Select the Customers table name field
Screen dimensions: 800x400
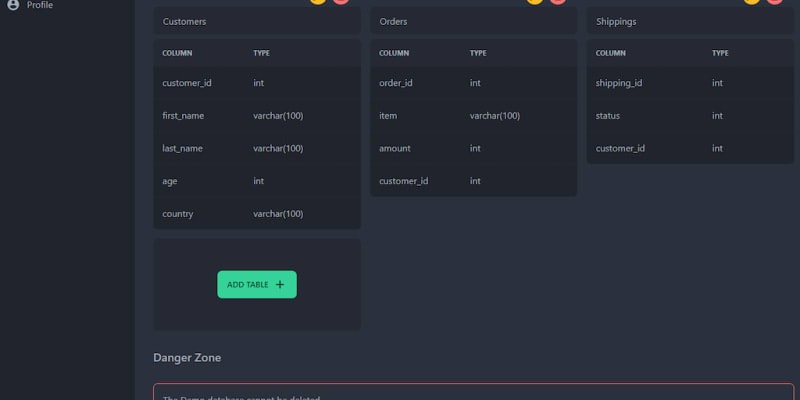[256, 21]
